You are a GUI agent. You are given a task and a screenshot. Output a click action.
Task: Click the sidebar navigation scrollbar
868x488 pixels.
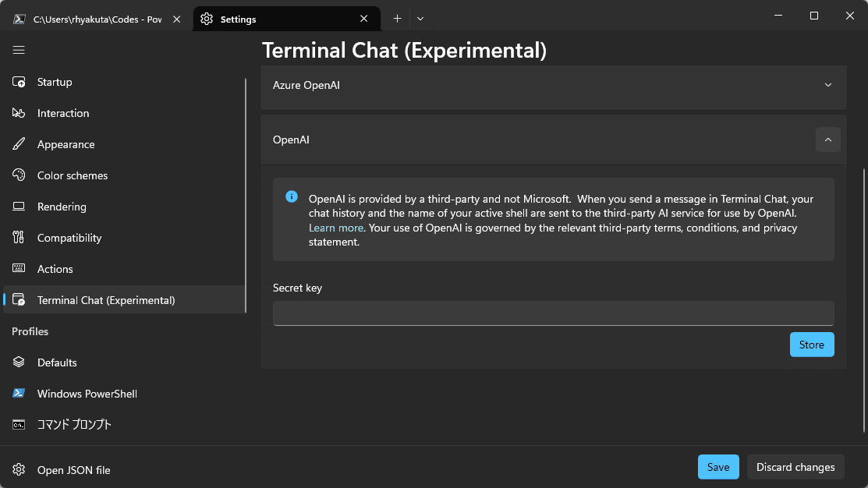245,196
